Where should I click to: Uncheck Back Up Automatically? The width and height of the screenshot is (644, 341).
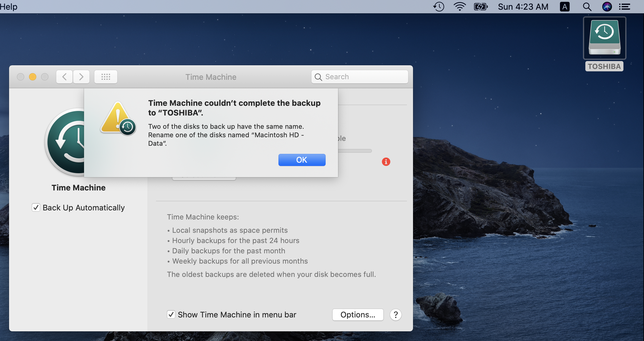point(36,207)
